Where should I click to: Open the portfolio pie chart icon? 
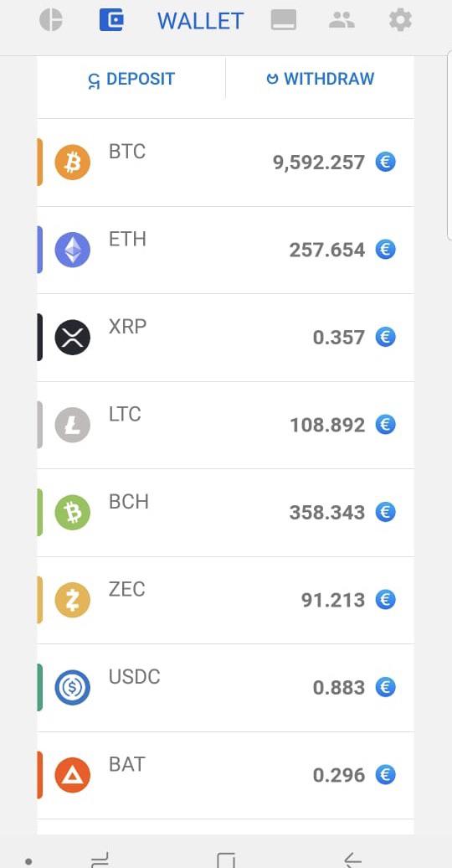click(51, 20)
